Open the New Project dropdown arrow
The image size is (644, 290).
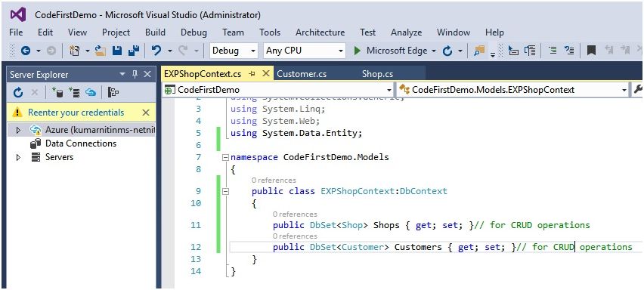(x=88, y=51)
